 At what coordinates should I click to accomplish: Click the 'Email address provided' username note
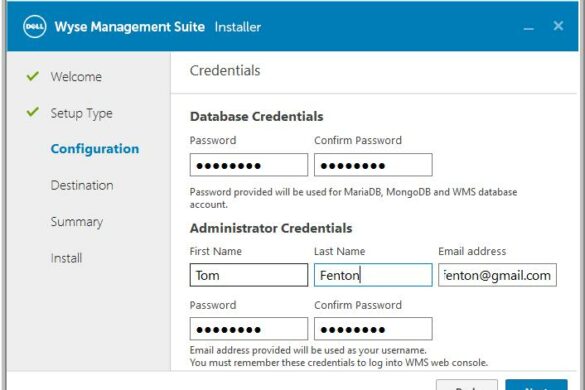(x=308, y=350)
